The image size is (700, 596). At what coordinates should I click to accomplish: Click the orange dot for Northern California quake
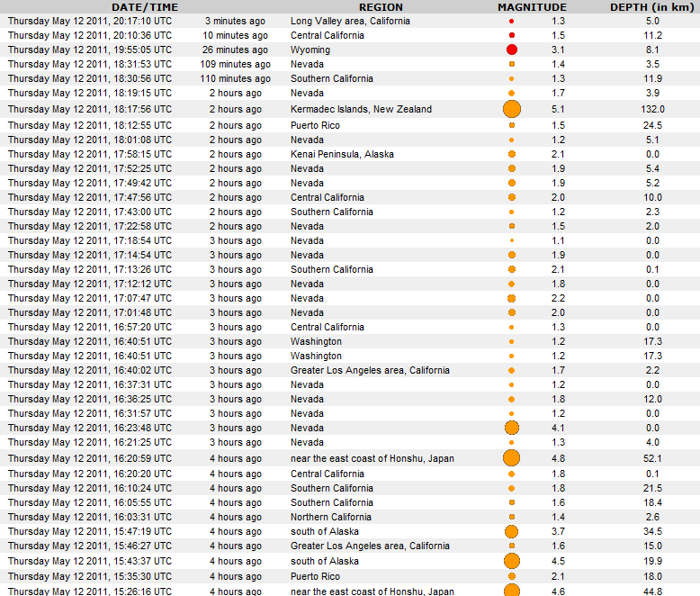point(512,517)
